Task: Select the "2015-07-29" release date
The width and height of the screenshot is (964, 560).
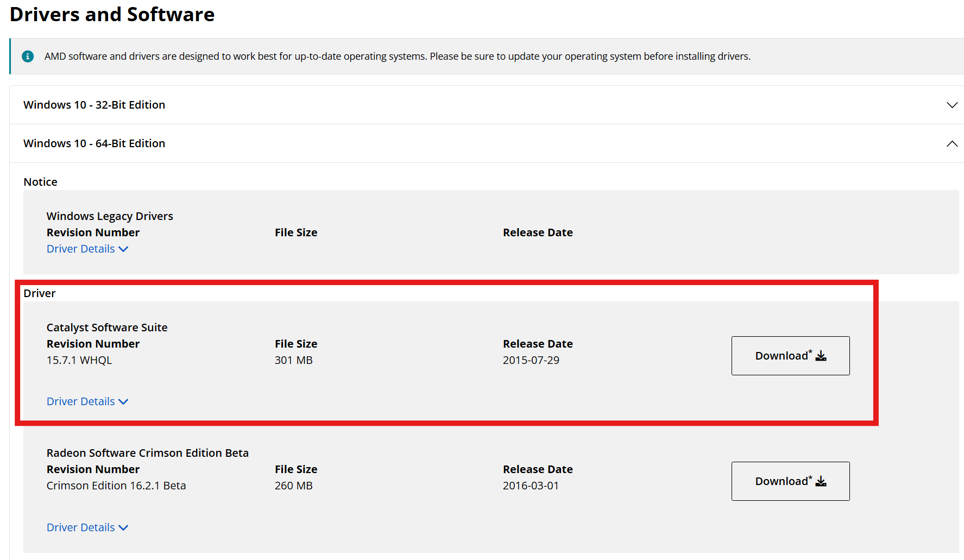Action: 531,360
